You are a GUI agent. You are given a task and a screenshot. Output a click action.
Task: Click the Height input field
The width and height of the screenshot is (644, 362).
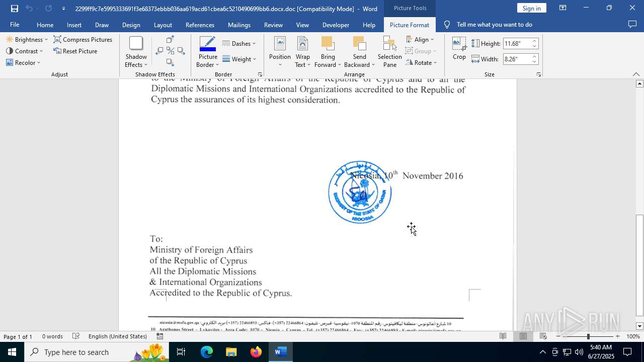(517, 44)
